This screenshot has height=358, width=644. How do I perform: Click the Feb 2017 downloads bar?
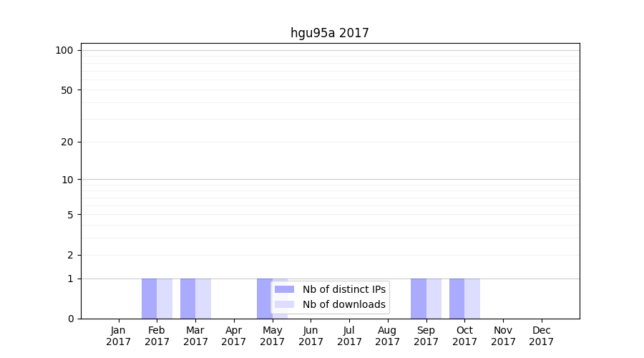coord(165,299)
